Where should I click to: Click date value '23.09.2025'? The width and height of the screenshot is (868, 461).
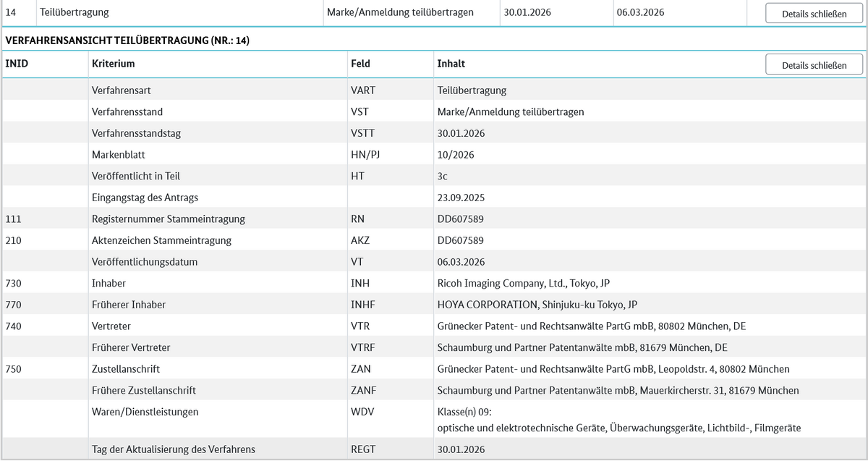tap(461, 198)
